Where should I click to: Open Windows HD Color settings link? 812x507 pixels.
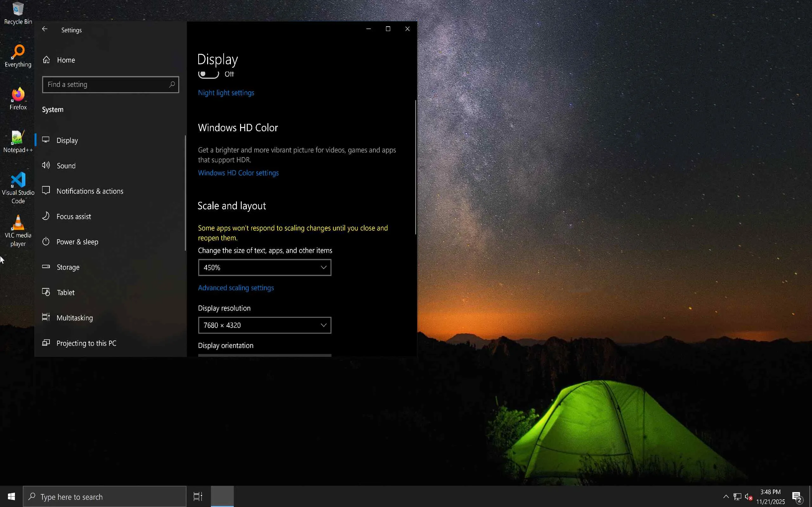(x=238, y=173)
